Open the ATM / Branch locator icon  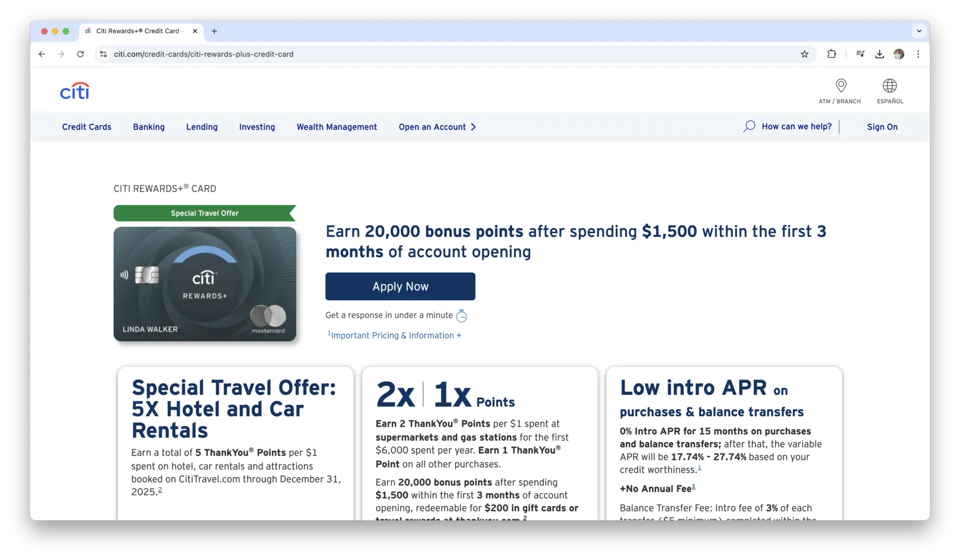(x=841, y=86)
